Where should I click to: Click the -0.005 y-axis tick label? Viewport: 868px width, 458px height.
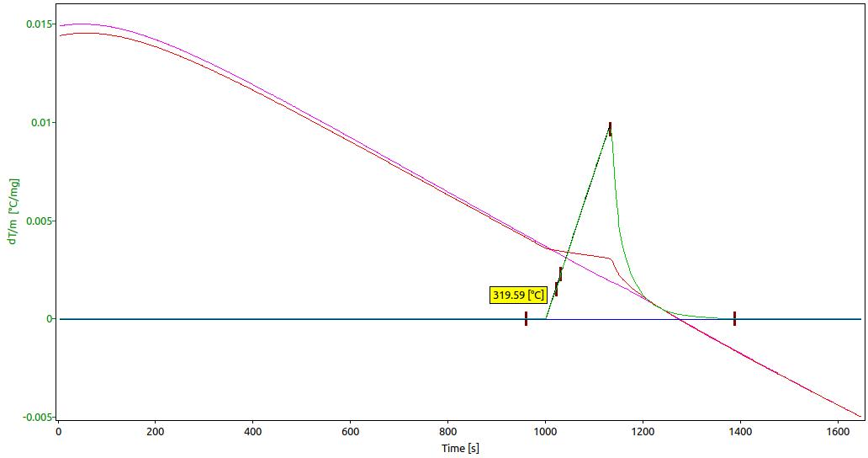point(38,417)
